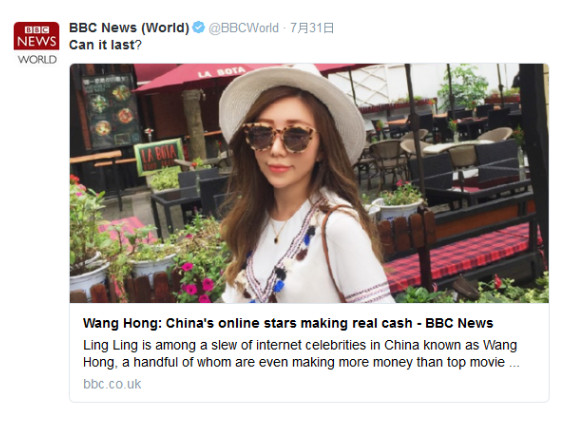Click the description starting 'Ling Ling is among'

(301, 353)
